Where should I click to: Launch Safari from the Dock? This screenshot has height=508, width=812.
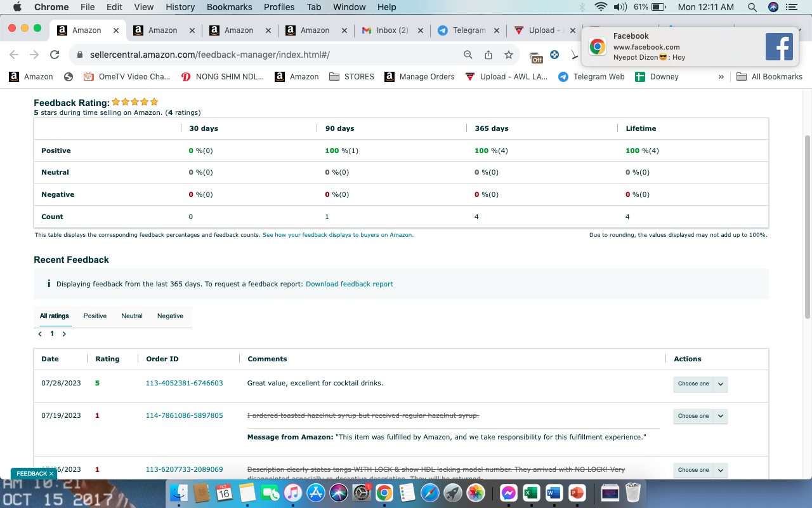429,493
